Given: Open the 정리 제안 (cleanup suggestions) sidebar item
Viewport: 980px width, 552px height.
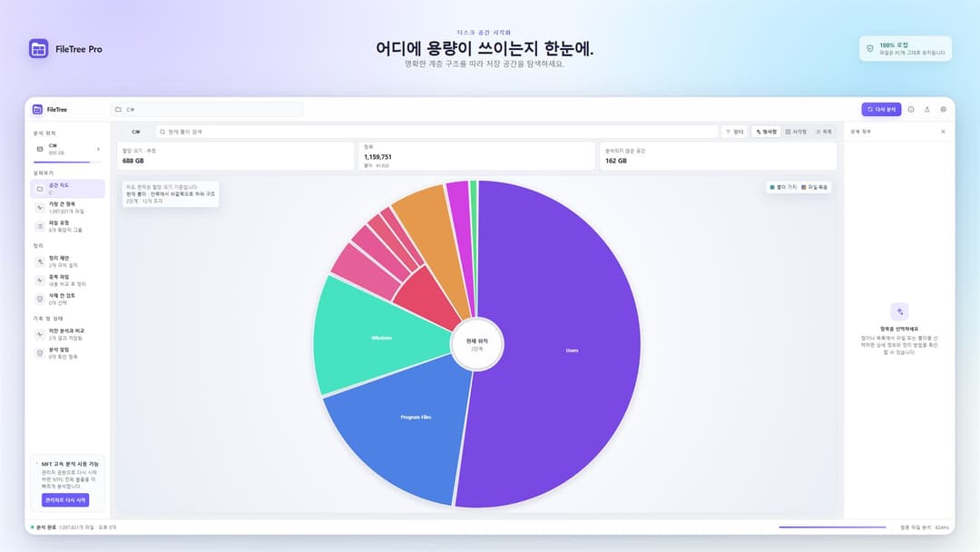Looking at the screenshot, I should pyautogui.click(x=67, y=261).
